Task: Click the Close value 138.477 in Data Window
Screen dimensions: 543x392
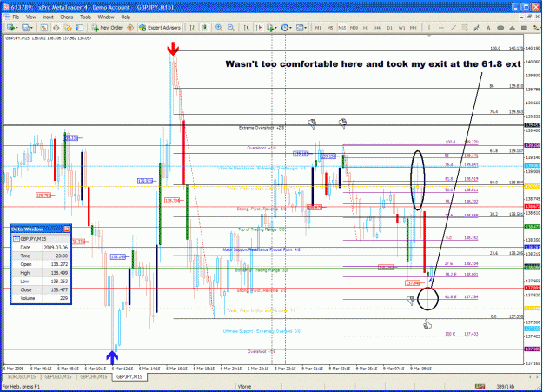Action: pyautogui.click(x=59, y=289)
